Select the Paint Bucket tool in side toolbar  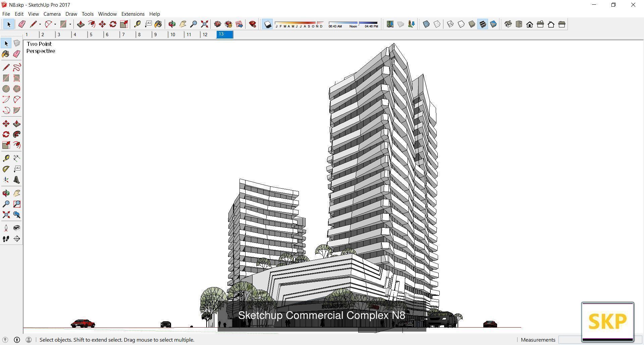coord(6,54)
